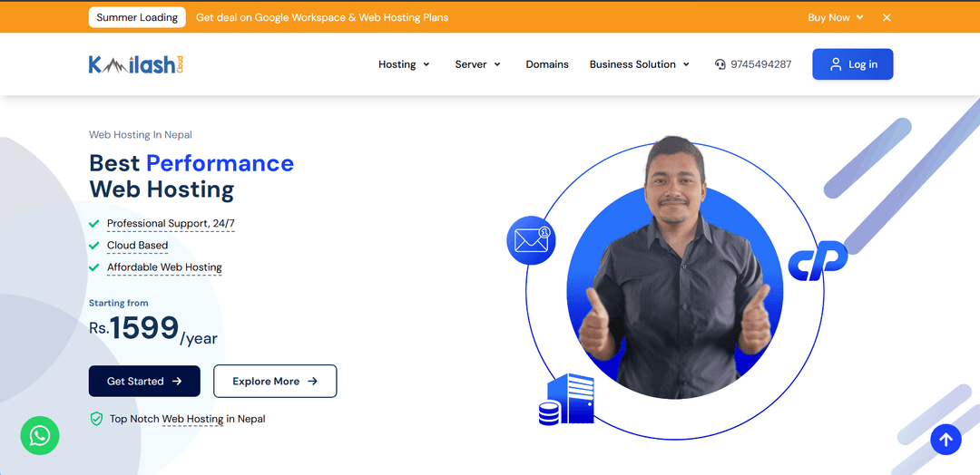This screenshot has height=475, width=980.
Task: Expand the Hosting dropdown menu
Action: pos(405,64)
